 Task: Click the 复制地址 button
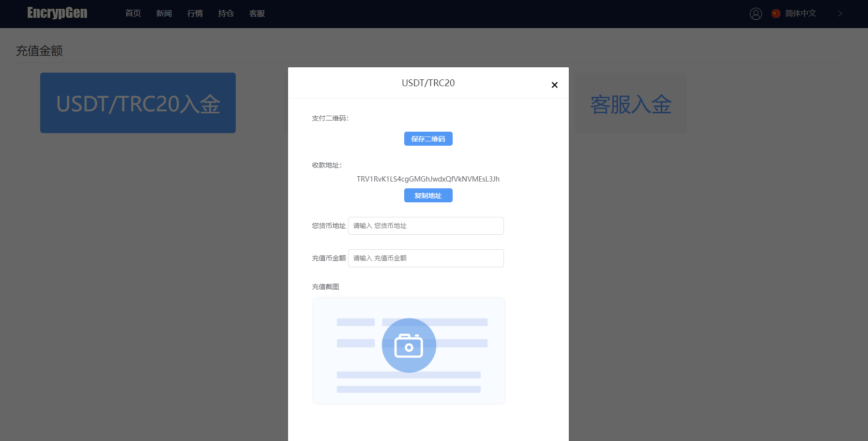coord(428,196)
